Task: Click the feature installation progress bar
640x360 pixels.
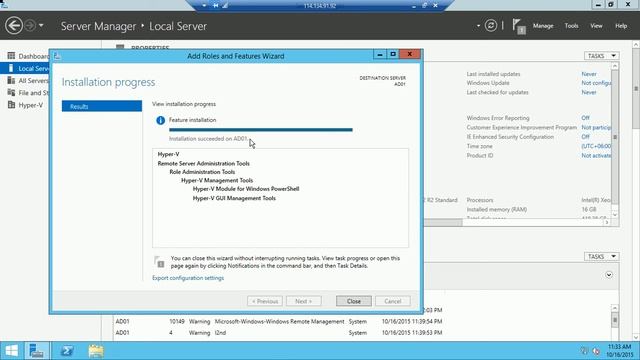Action: coord(261,130)
